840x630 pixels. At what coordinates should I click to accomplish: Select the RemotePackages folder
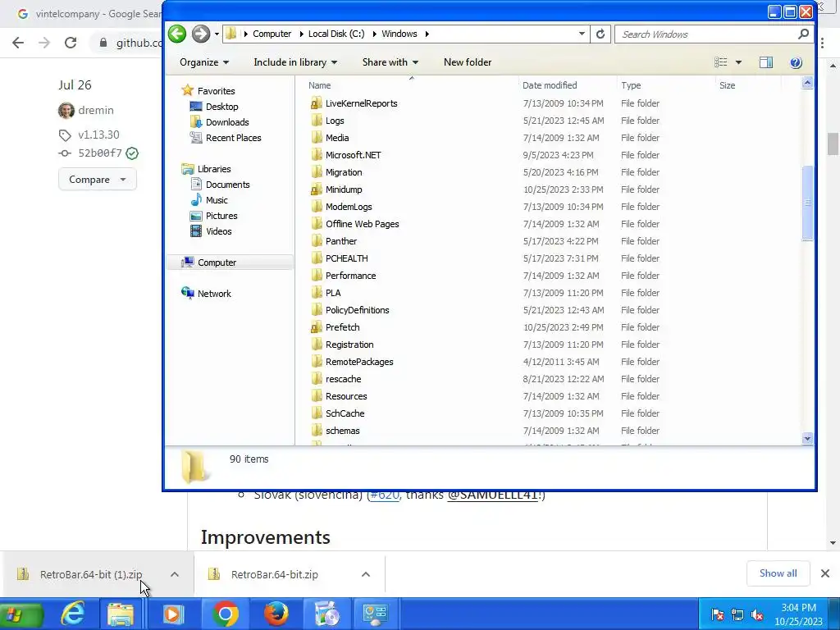pos(359,362)
